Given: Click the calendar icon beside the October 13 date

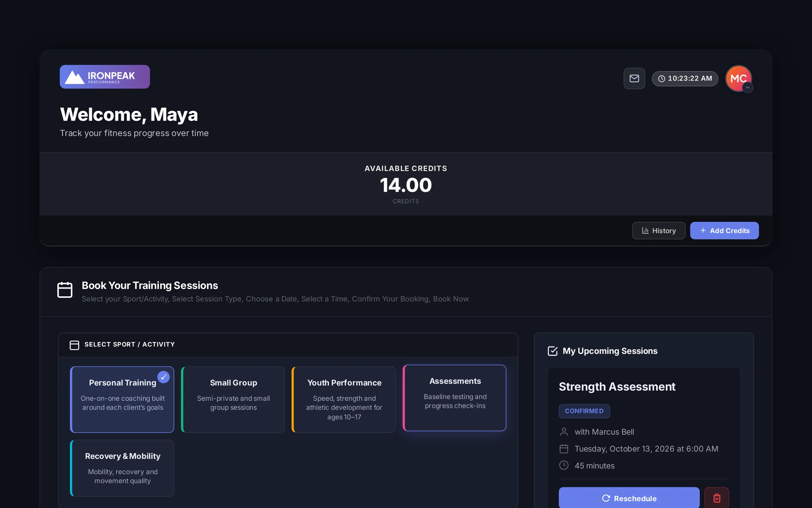Looking at the screenshot, I should tap(564, 449).
